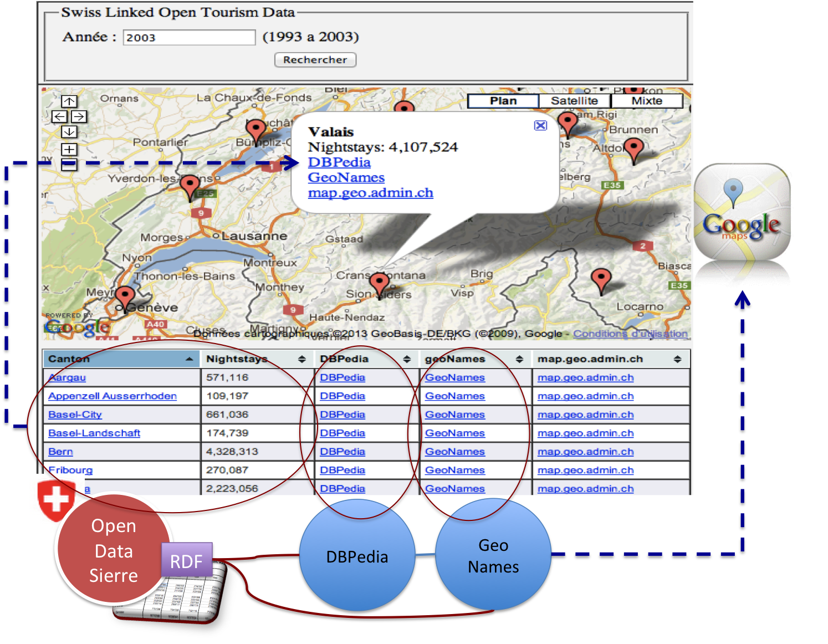Image resolution: width=828 pixels, height=644 pixels.
Task: Switch map to Mixte view
Action: (647, 101)
